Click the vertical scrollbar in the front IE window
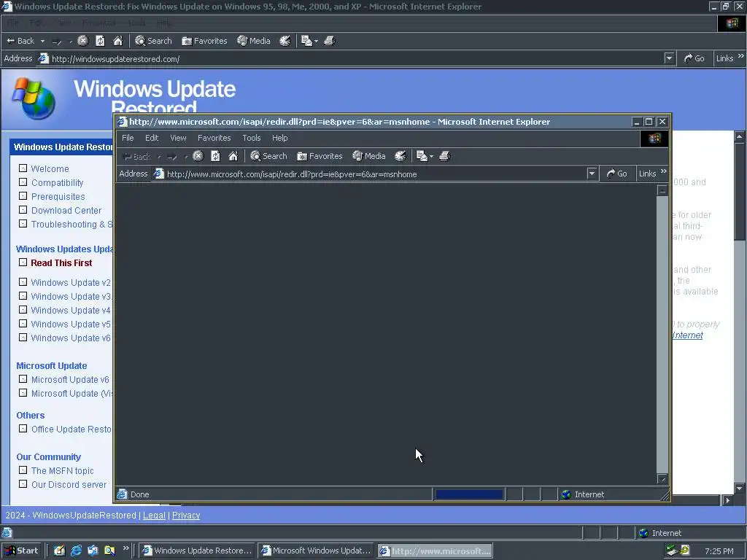Image resolution: width=747 pixels, height=560 pixels. (x=662, y=334)
